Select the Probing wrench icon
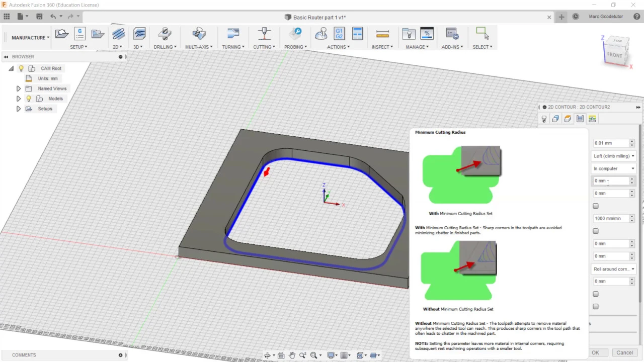The height and width of the screenshot is (362, 644). [295, 34]
